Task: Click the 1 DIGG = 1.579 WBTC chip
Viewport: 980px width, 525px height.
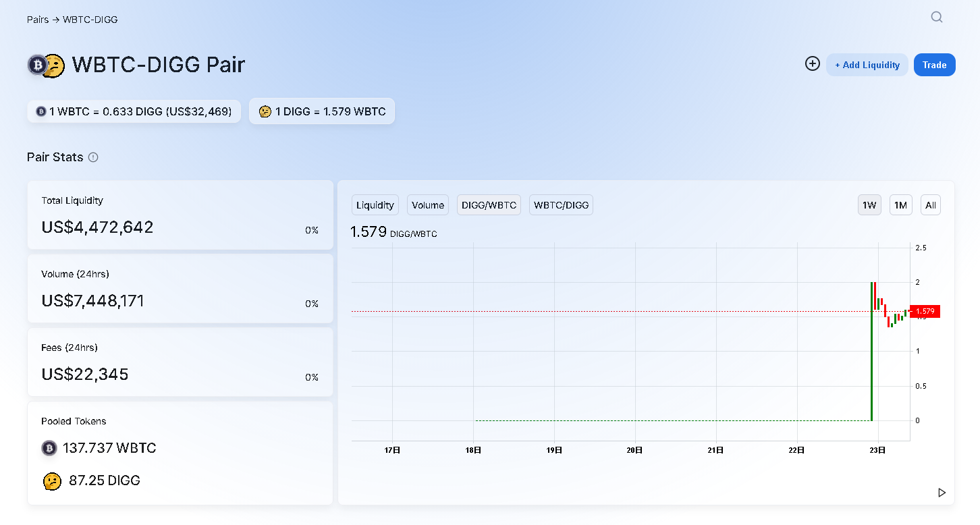Action: tap(322, 111)
